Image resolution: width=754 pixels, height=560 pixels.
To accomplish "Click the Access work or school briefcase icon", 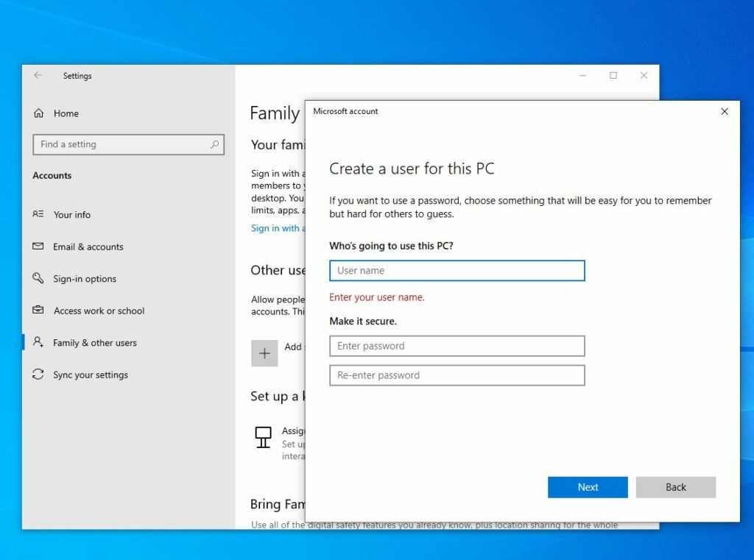I will [x=38, y=310].
